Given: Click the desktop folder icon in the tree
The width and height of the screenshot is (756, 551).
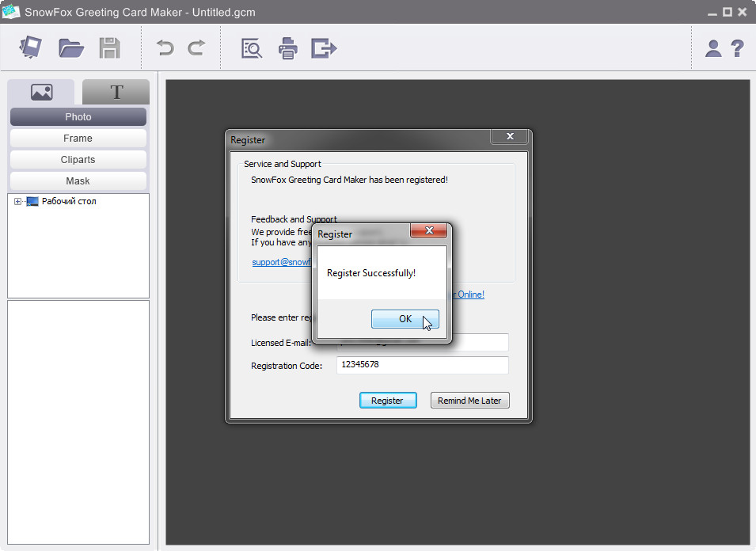Looking at the screenshot, I should pos(32,202).
